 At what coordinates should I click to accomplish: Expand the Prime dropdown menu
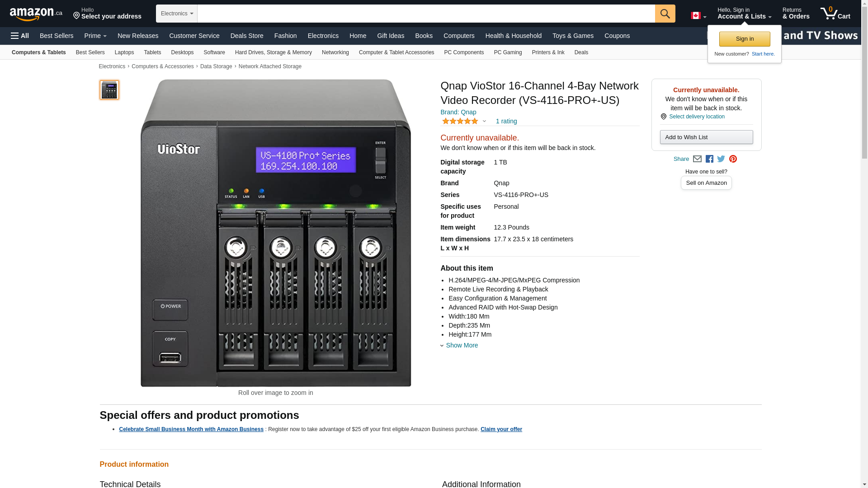tap(95, 36)
